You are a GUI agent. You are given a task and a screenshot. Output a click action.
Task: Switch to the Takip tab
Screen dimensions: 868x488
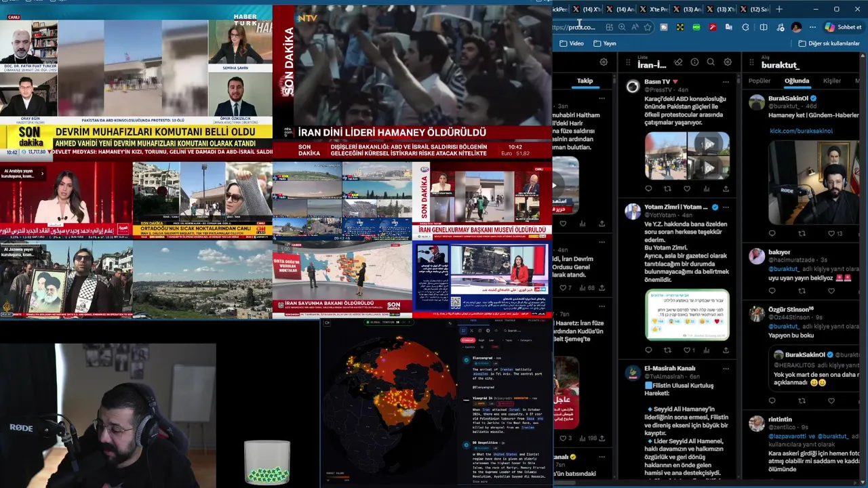585,81
